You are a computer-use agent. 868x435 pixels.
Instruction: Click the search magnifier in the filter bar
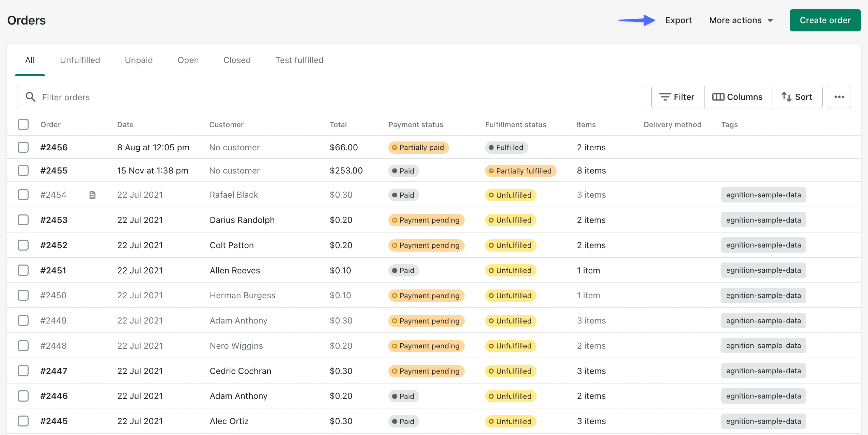coord(30,97)
